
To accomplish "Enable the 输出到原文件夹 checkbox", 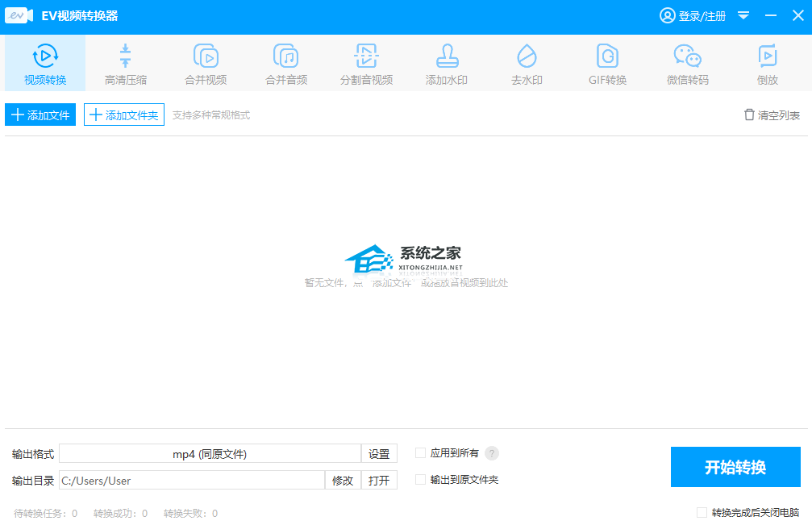I will click(x=420, y=480).
